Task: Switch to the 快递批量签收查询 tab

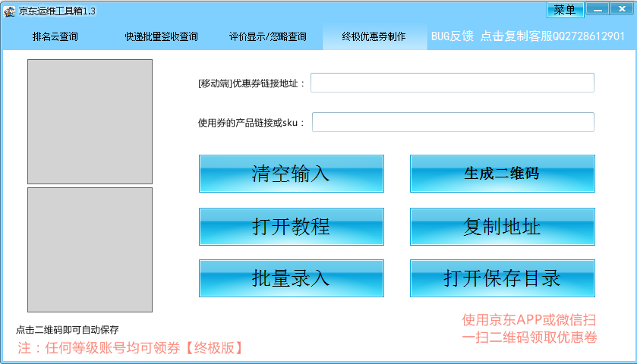Action: pos(161,36)
